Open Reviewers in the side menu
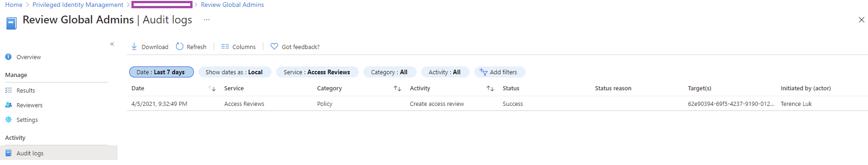The height and width of the screenshot is (165, 868). [29, 105]
